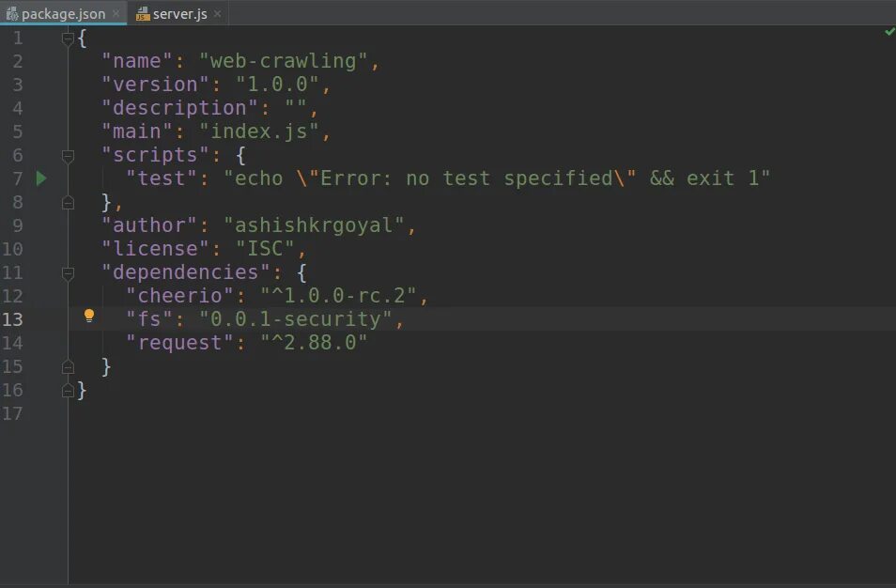Collapse the dependencies block fold marker
This screenshot has height=588, width=896.
(68, 273)
